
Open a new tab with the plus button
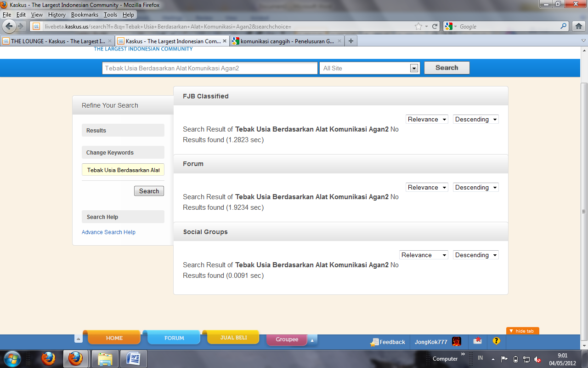click(x=351, y=41)
